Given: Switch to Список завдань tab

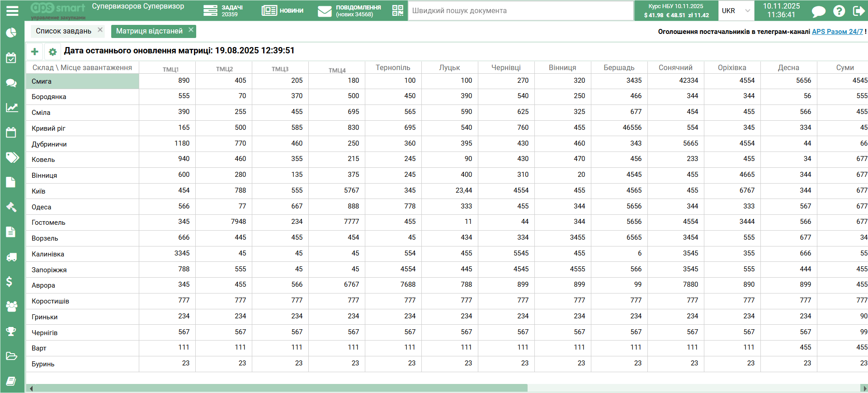Looking at the screenshot, I should coord(64,31).
